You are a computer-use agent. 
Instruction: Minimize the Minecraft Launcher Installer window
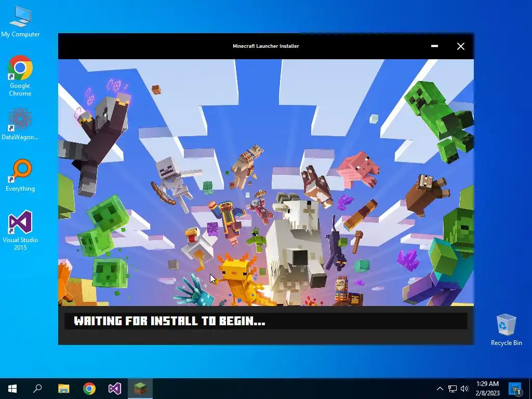(434, 46)
